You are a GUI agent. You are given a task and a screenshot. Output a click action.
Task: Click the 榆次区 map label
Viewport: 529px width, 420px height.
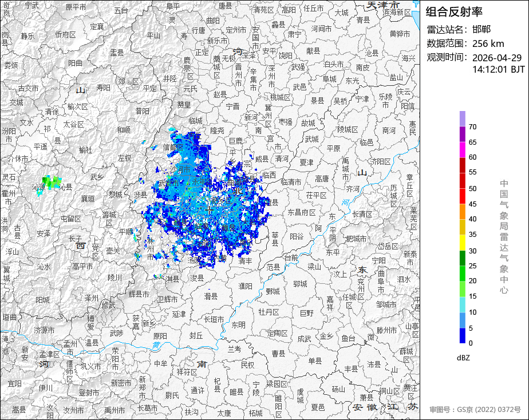pos(78,107)
